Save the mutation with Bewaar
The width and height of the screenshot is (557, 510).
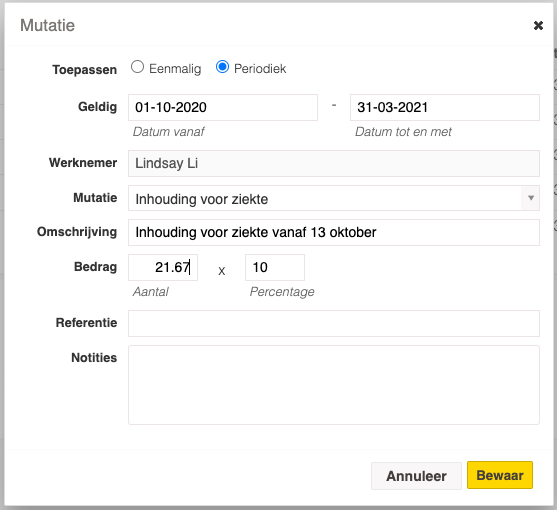500,475
